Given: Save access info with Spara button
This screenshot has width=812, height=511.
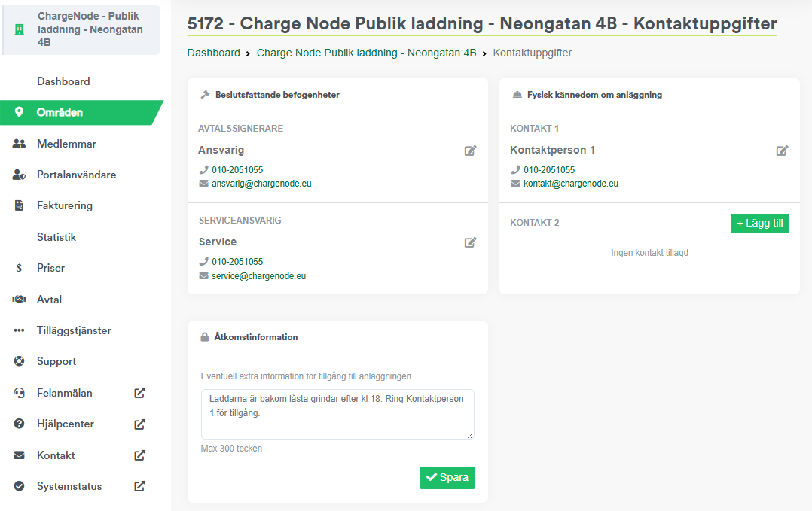Looking at the screenshot, I should pos(447,477).
